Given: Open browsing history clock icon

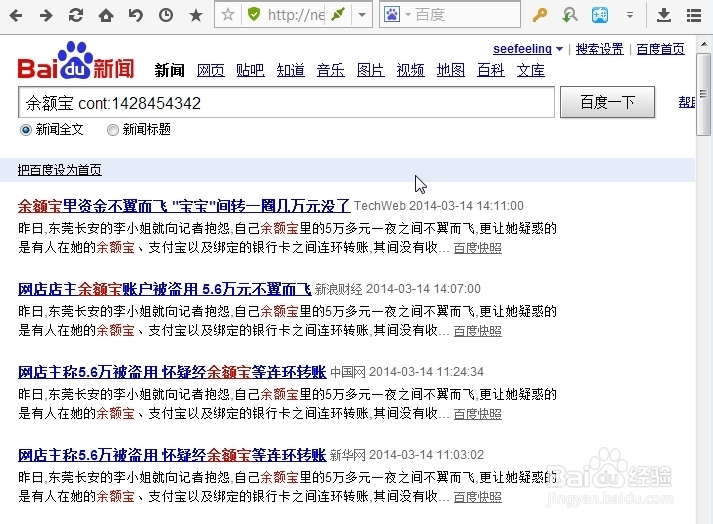Looking at the screenshot, I should [x=166, y=15].
